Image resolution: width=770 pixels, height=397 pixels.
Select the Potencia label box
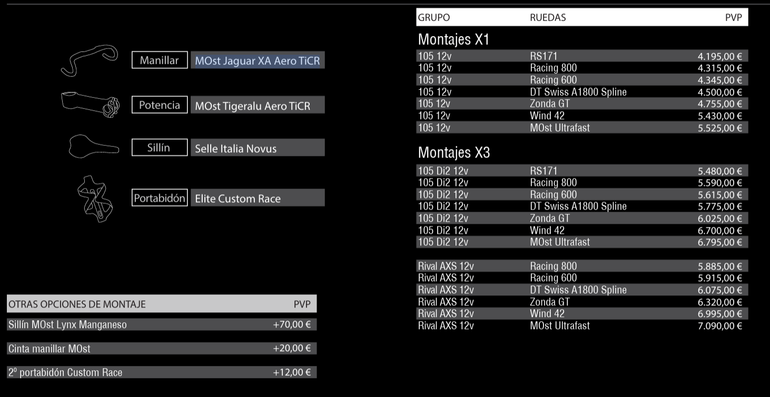(160, 105)
